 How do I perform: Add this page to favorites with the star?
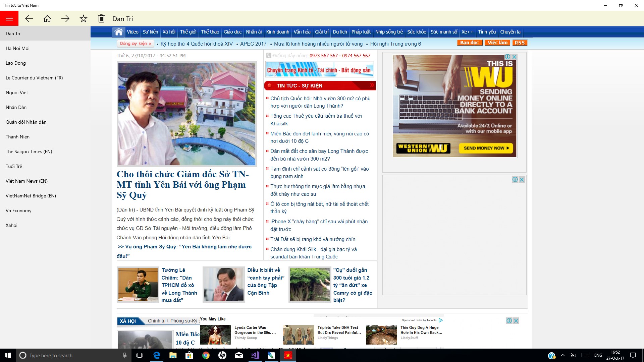click(x=83, y=18)
